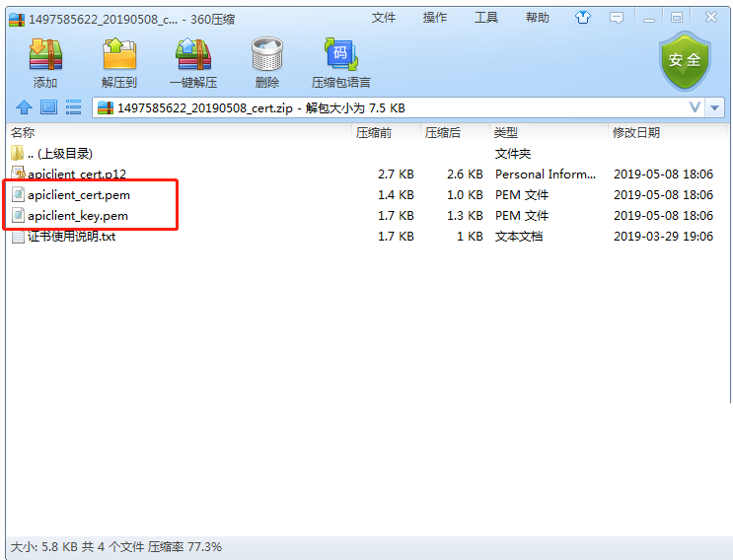
Task: Go up one level with arrow icon
Action: point(24,107)
